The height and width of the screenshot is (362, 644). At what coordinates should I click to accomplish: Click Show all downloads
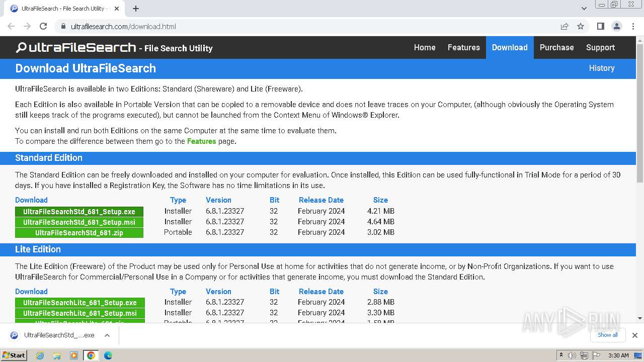pos(607,335)
